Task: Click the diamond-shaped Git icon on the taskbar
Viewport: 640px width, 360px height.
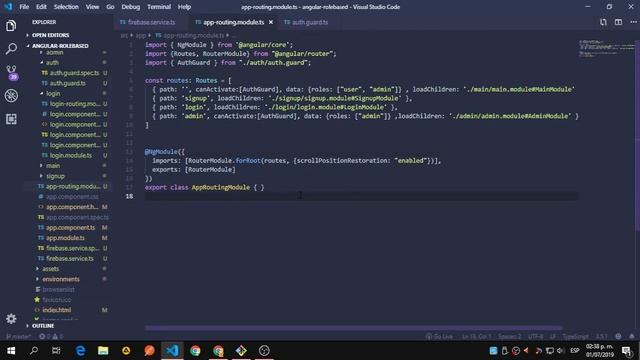Action: point(241,351)
